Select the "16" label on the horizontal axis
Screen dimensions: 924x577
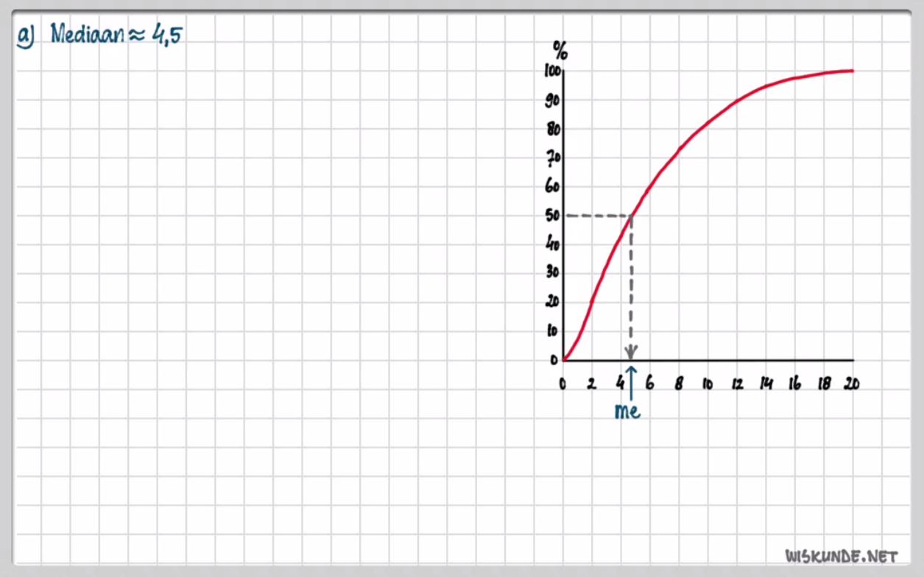794,383
